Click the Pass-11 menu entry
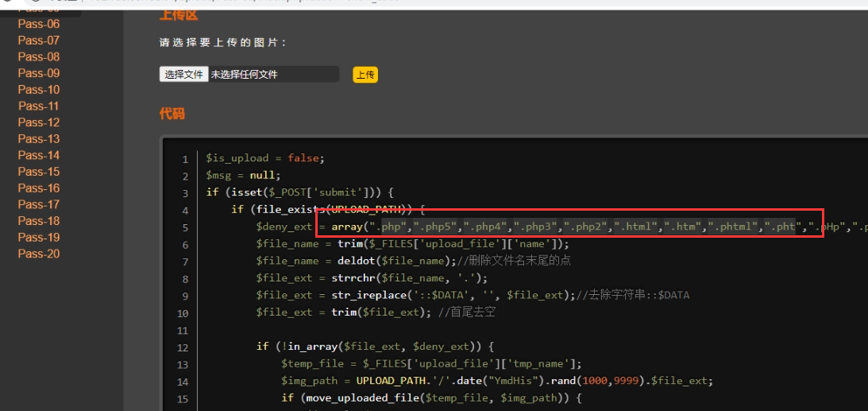This screenshot has width=868, height=411. coord(39,106)
